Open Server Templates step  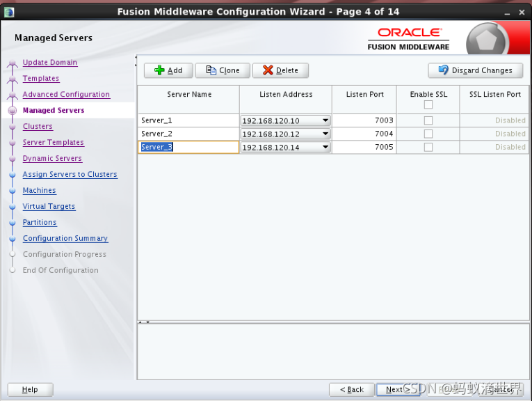(x=54, y=142)
